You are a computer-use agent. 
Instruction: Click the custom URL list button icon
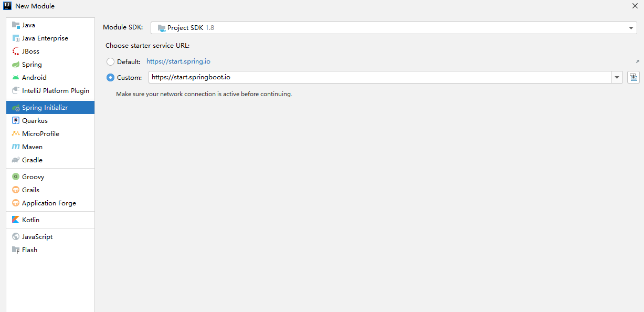tap(634, 77)
